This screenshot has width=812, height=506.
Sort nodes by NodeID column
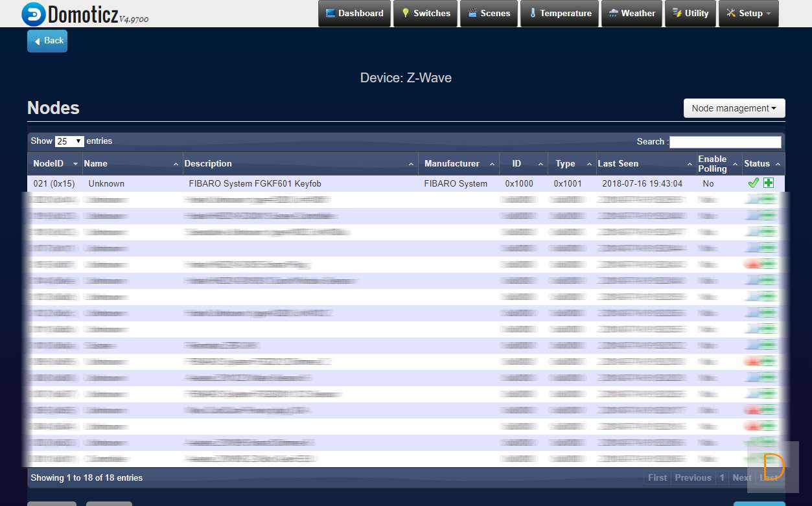pyautogui.click(x=54, y=164)
